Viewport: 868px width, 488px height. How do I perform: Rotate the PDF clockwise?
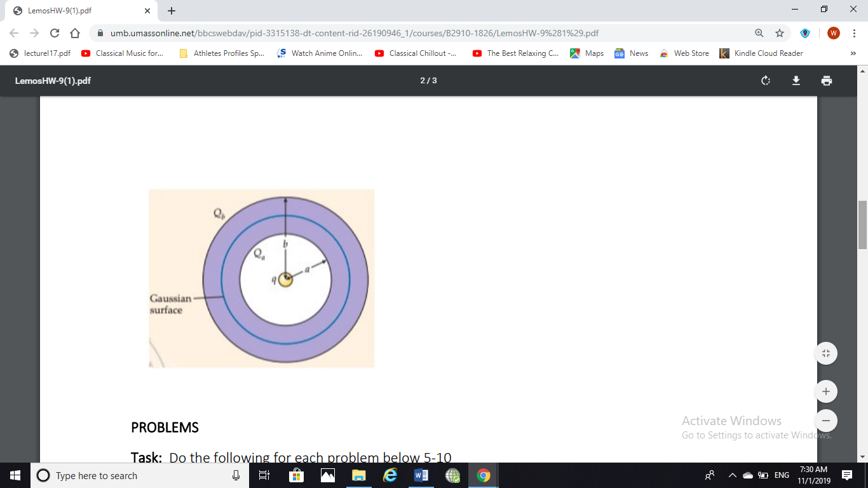[765, 81]
